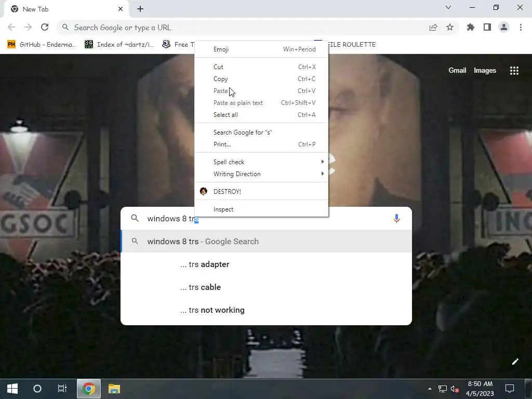532x399 pixels.
Task: Open the side panel icon
Action: click(487, 27)
